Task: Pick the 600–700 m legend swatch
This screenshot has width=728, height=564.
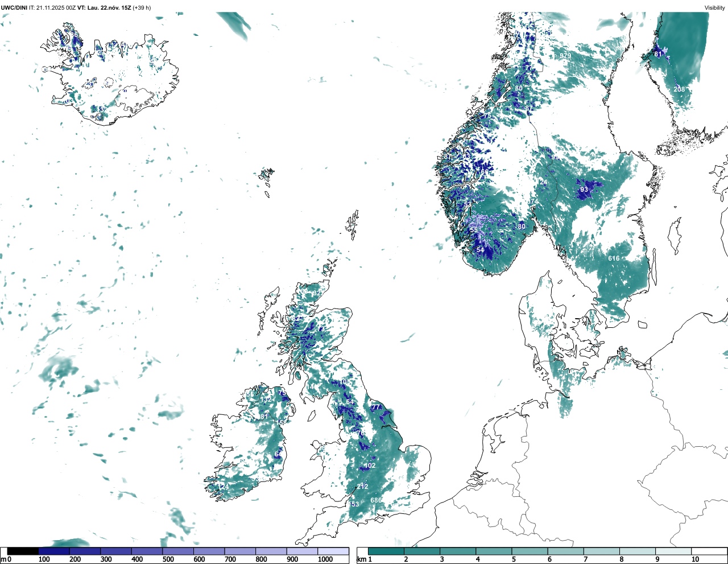Action: coord(209,551)
